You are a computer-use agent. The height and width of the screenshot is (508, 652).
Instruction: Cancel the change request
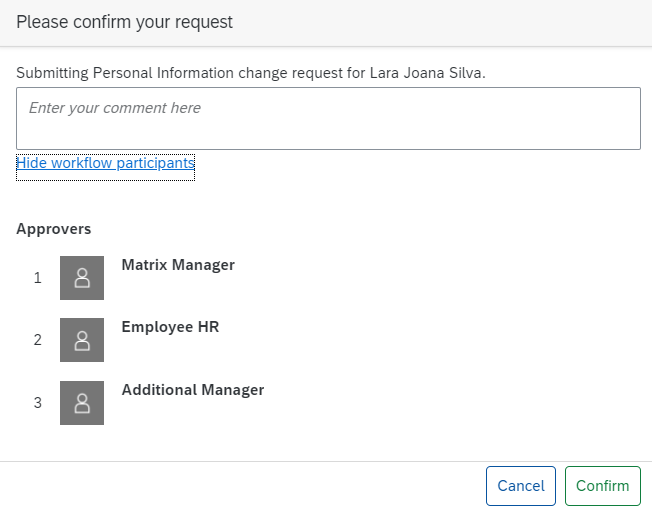[521, 486]
